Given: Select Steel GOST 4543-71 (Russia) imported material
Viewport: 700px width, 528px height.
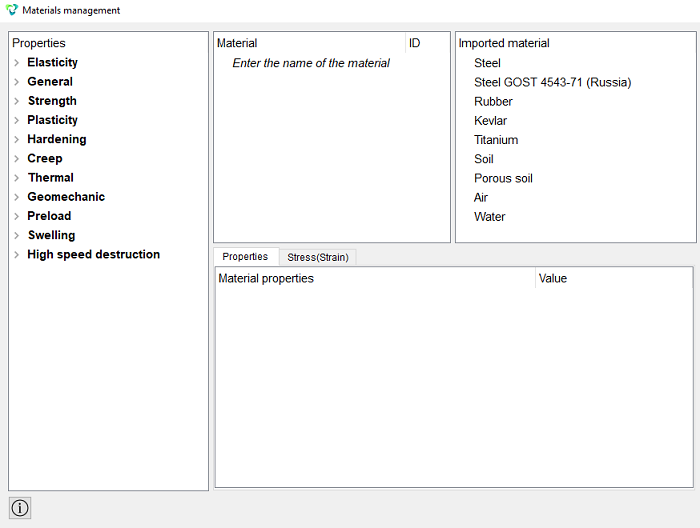Looking at the screenshot, I should 553,82.
